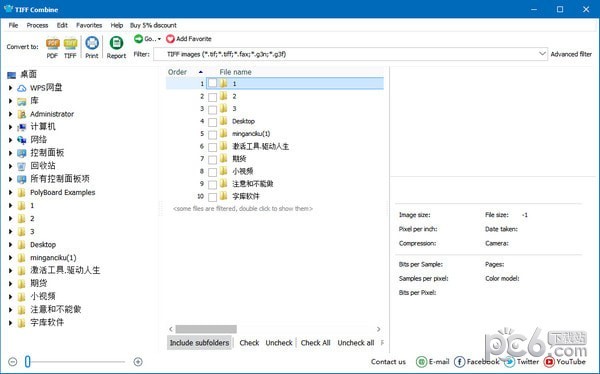The height and width of the screenshot is (374, 600).
Task: Select the TIFF conversion icon
Action: pos(70,44)
